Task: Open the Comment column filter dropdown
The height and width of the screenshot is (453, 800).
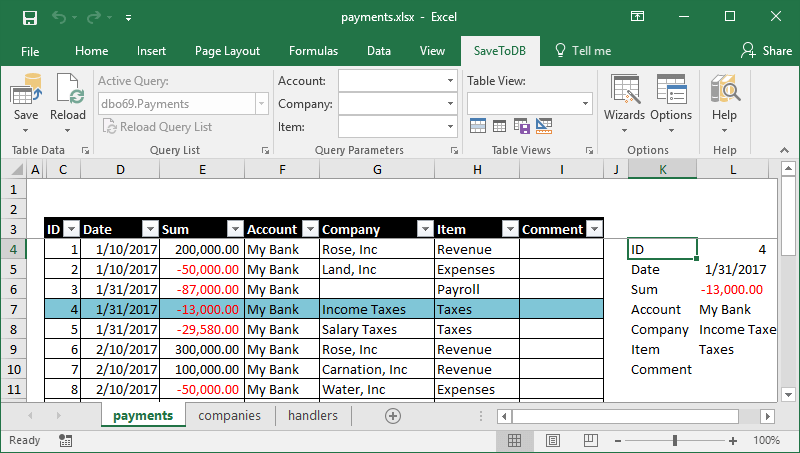Action: coord(594,230)
